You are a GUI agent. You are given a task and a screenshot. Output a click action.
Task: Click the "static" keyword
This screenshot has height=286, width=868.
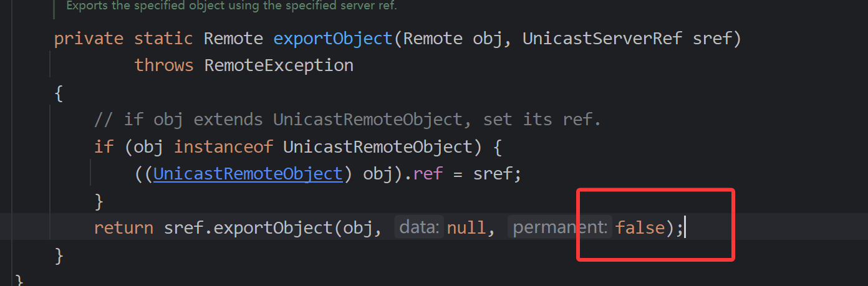coord(163,39)
